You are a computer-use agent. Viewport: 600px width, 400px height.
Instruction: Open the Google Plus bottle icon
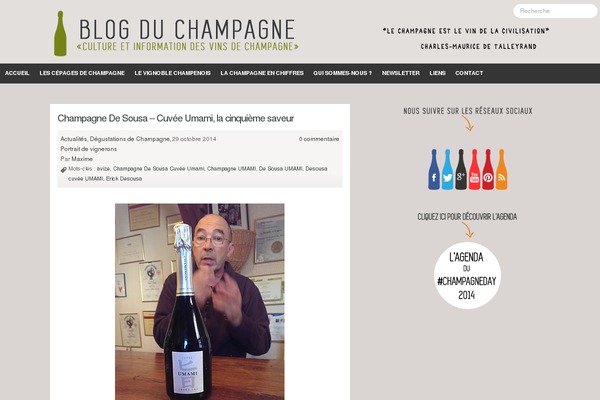461,170
